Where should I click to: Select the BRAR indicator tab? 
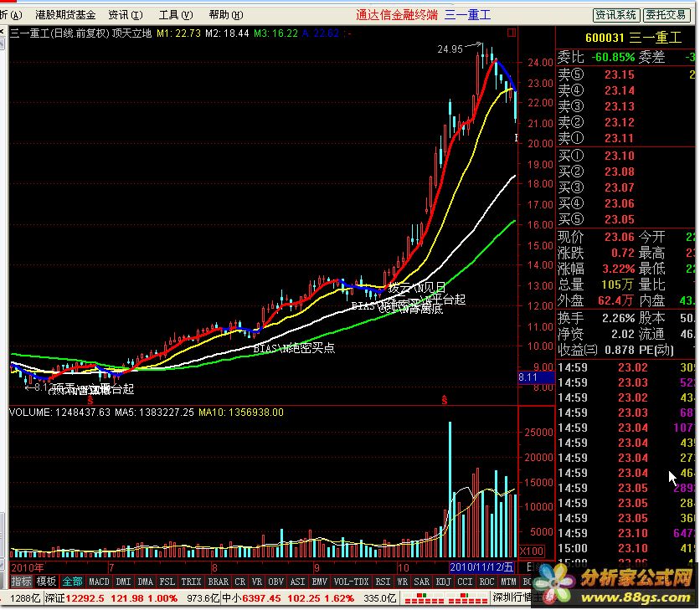click(218, 582)
